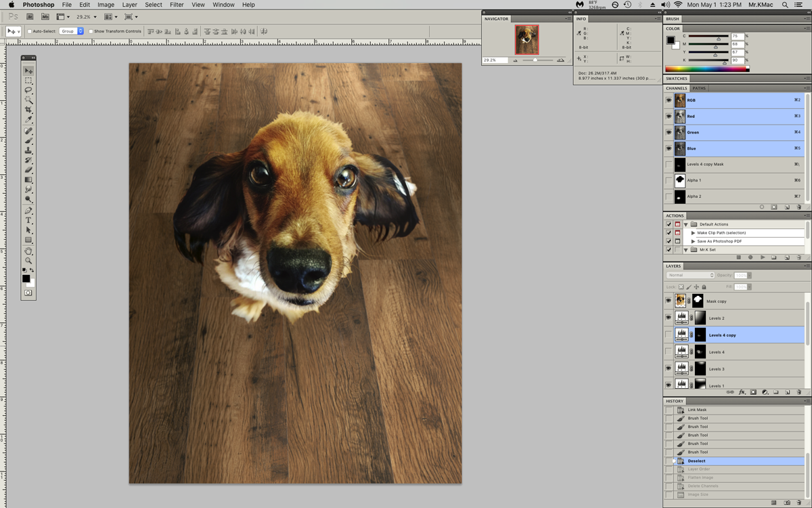Hide the Levels 2 layer
The width and height of the screenshot is (812, 508).
[669, 318]
